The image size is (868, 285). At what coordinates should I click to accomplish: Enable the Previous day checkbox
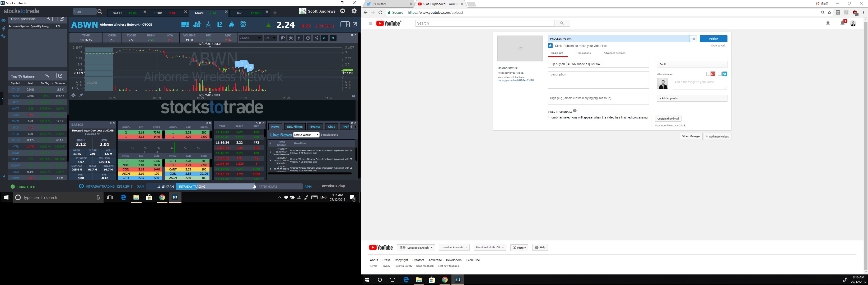point(318,186)
